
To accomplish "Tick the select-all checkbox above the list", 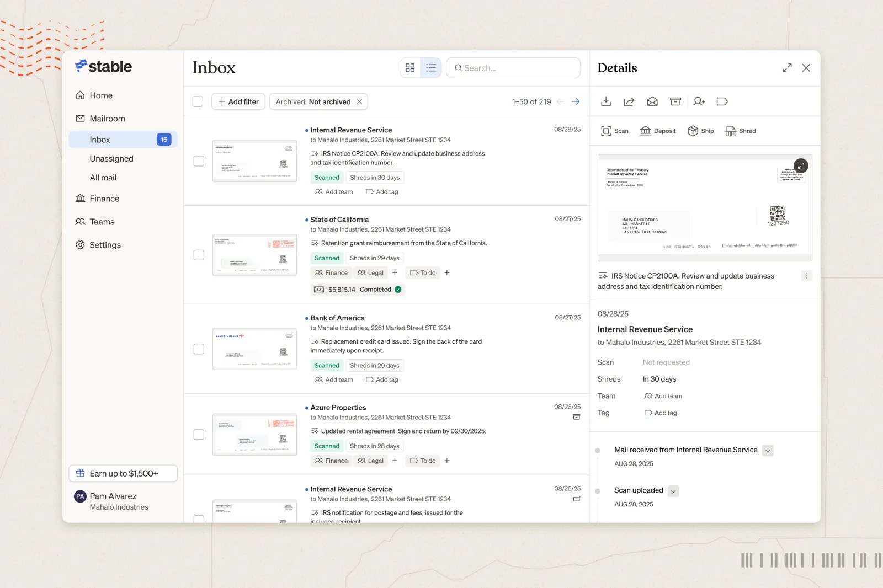I will [198, 101].
